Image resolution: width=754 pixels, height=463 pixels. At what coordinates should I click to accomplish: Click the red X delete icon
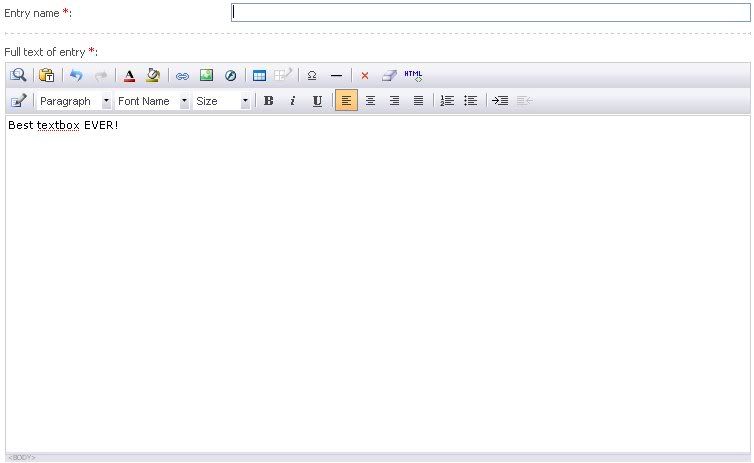(364, 75)
